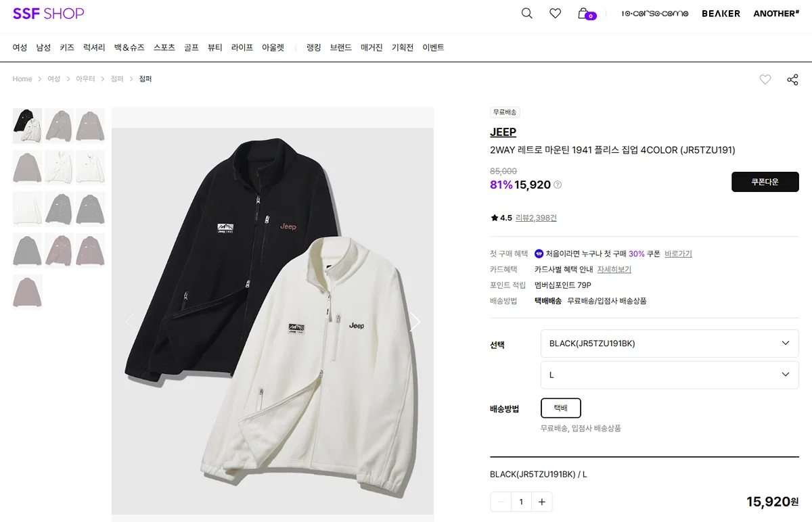Image resolution: width=812 pixels, height=522 pixels.
Task: Click the 쿠폰다운 coupon download button
Action: pyautogui.click(x=765, y=182)
